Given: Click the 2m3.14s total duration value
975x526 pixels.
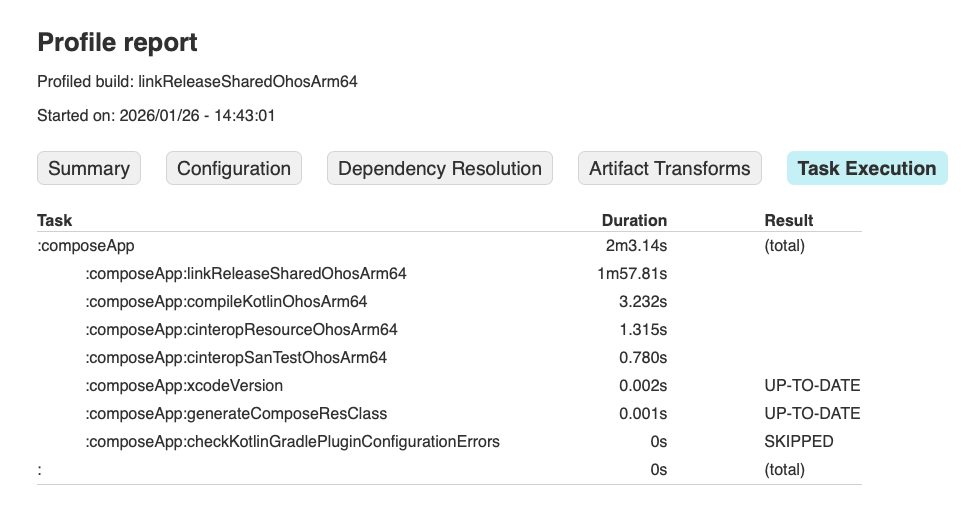Looking at the screenshot, I should 629,245.
